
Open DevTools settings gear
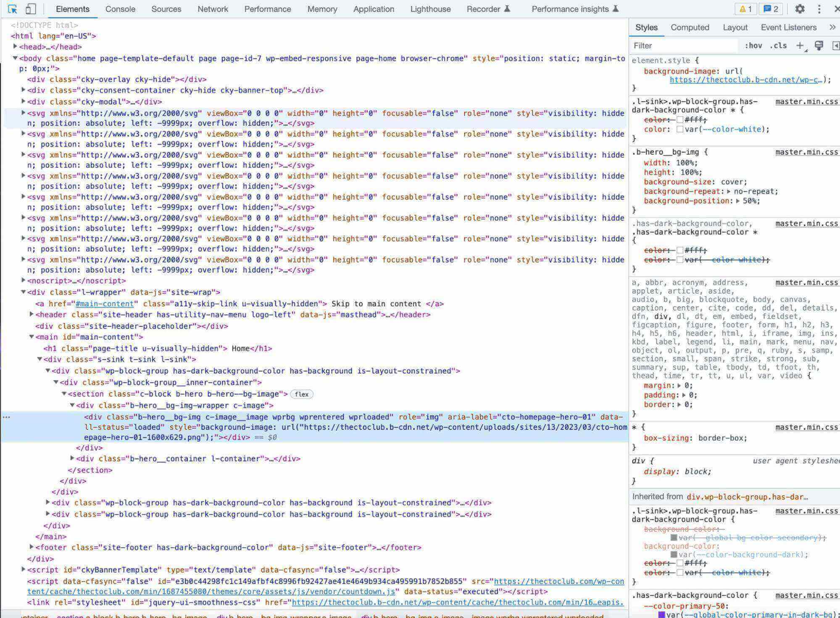799,9
